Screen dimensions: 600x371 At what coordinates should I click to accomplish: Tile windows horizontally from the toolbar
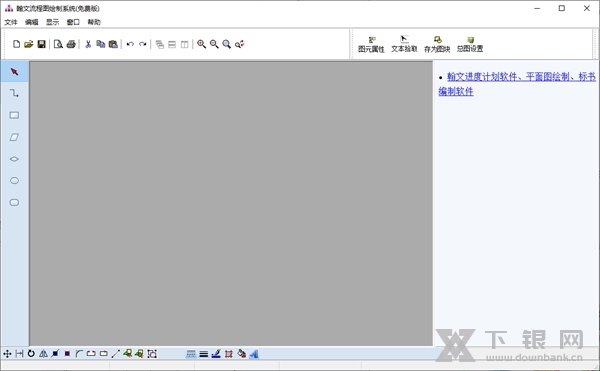[172, 44]
